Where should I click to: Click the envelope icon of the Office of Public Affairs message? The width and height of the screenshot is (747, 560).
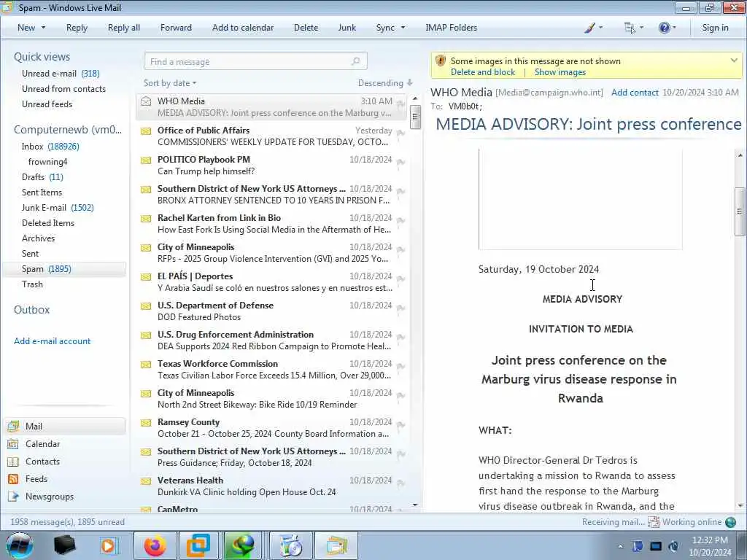coord(146,131)
